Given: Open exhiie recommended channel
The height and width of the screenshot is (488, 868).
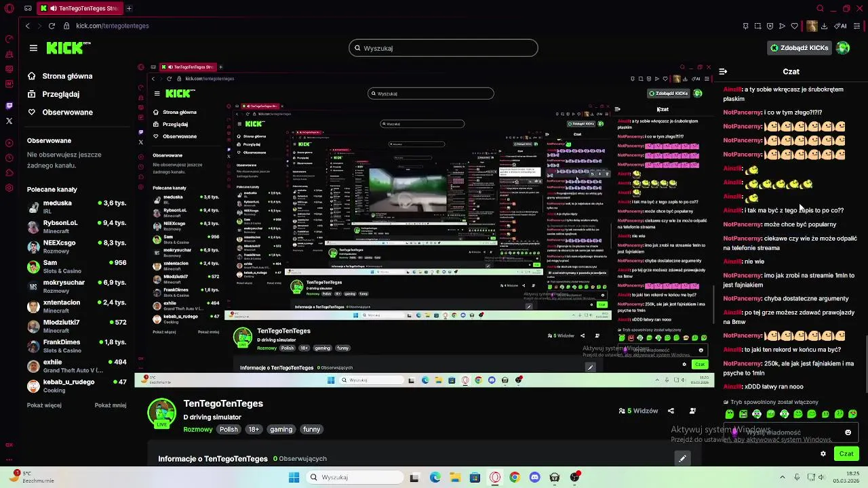Looking at the screenshot, I should coord(77,365).
